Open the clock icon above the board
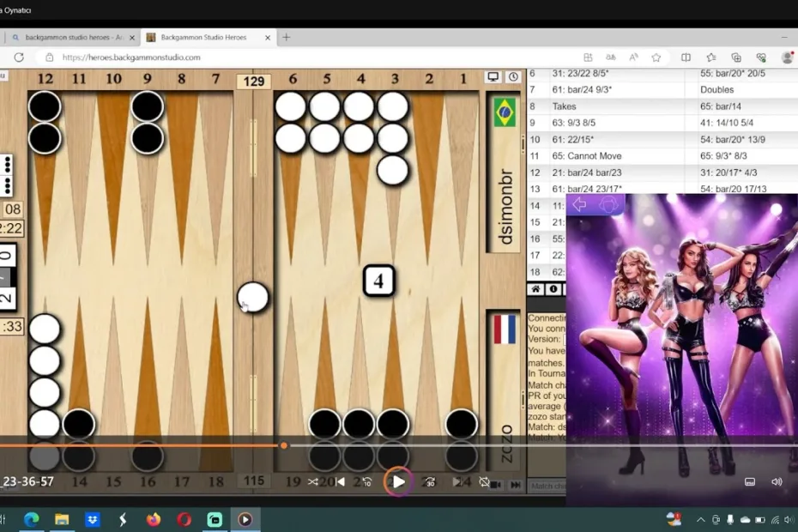 (513, 77)
